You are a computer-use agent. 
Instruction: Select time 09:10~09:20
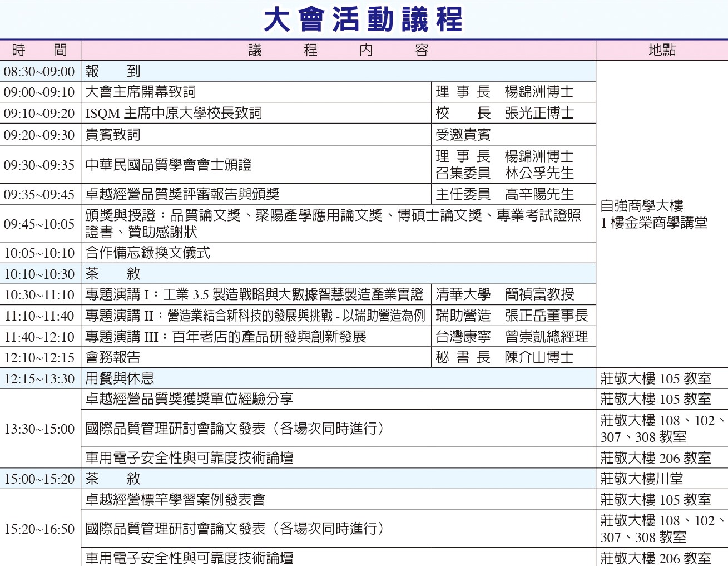click(39, 113)
